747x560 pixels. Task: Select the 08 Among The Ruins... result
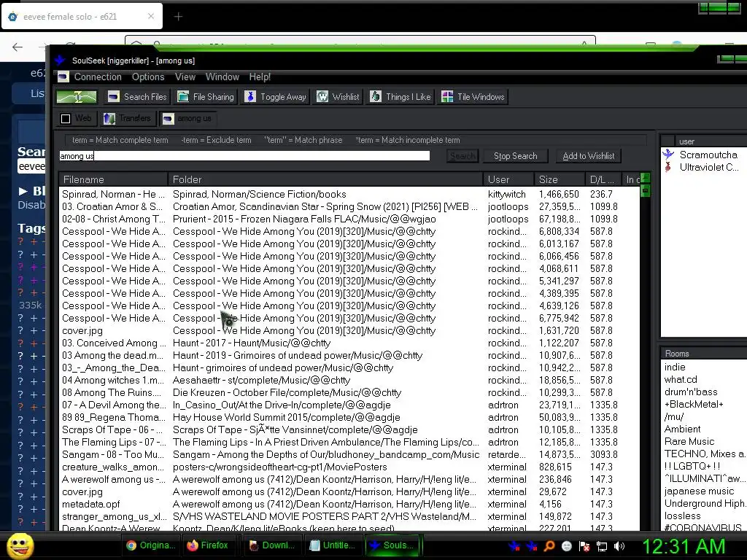click(x=349, y=392)
